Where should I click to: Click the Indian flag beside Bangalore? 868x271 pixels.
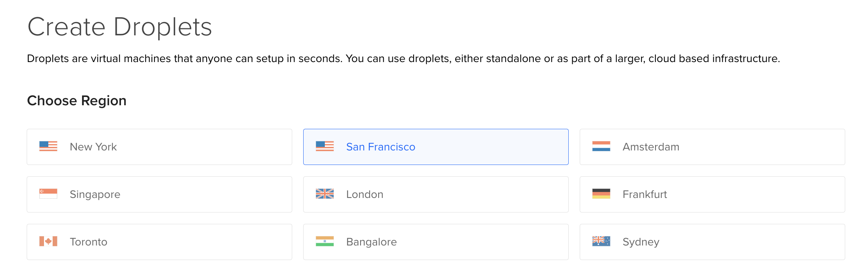[325, 242]
